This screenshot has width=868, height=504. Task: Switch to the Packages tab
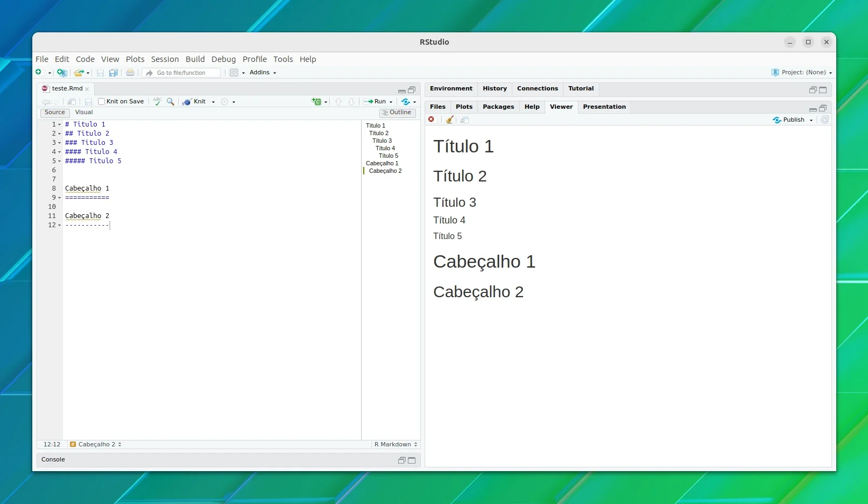pos(498,107)
